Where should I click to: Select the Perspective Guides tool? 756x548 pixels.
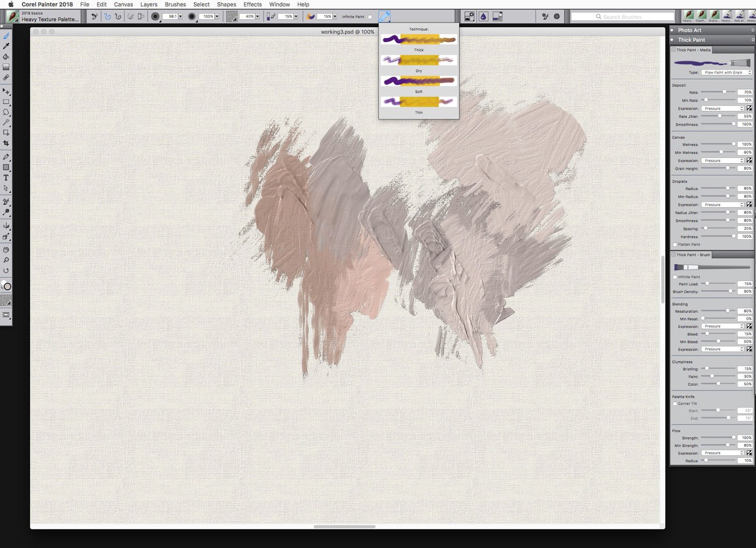pos(6,236)
